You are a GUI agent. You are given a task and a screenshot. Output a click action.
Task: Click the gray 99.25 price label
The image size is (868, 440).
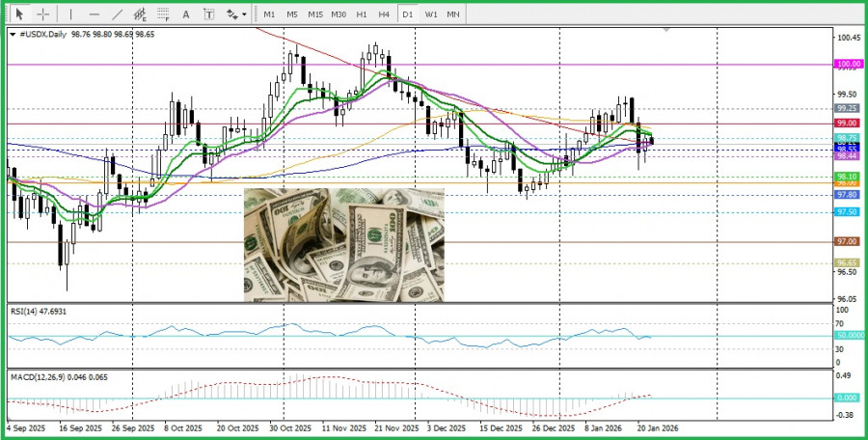pos(848,108)
